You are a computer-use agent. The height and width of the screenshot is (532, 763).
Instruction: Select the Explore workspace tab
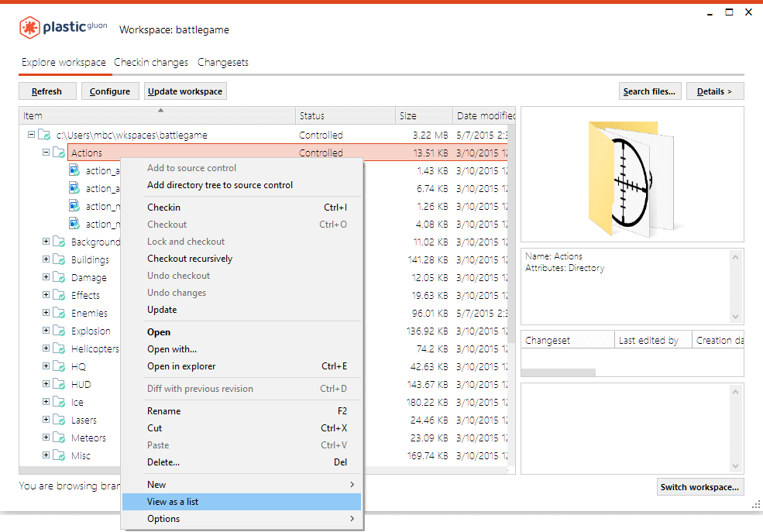(64, 62)
